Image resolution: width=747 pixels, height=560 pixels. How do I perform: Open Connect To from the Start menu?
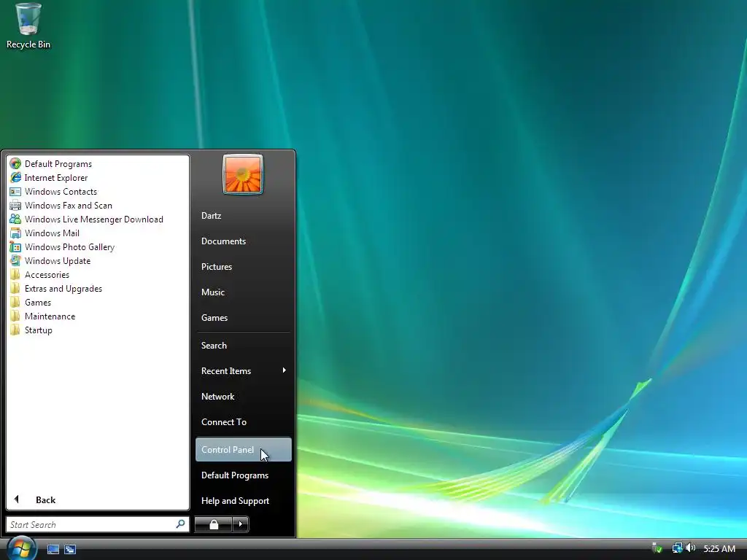(243, 422)
